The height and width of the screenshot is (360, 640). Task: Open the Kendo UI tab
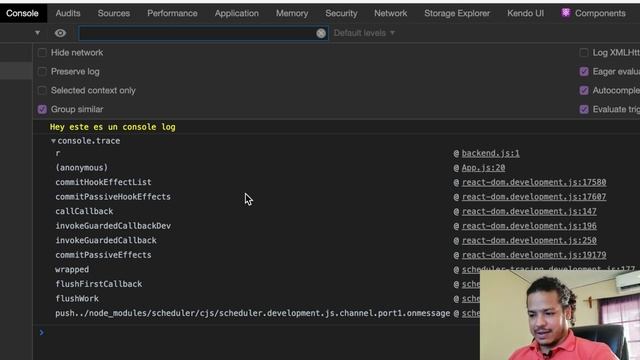point(525,13)
